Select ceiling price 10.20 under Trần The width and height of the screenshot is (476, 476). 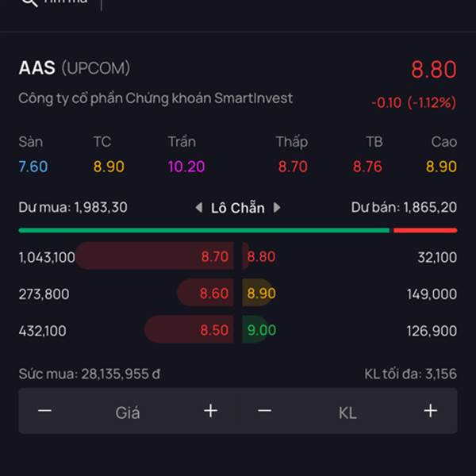tap(186, 167)
